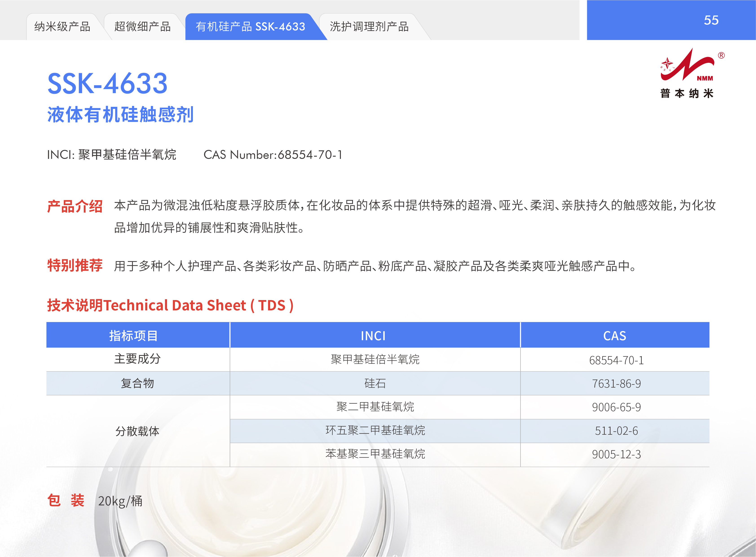
Task: Open the 纳米级产品 tab
Action: pyautogui.click(x=62, y=27)
